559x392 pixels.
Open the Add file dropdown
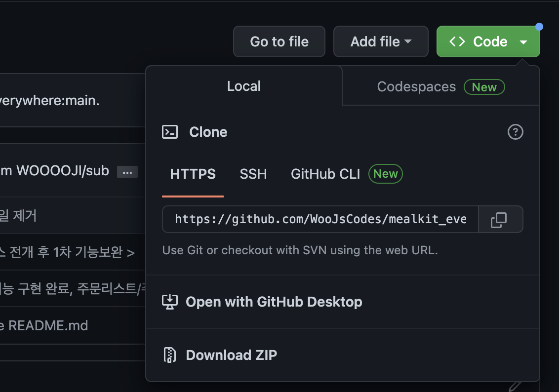[381, 41]
